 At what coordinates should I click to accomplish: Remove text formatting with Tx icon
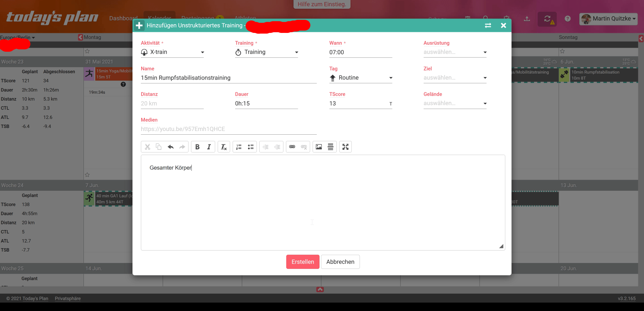pos(224,147)
